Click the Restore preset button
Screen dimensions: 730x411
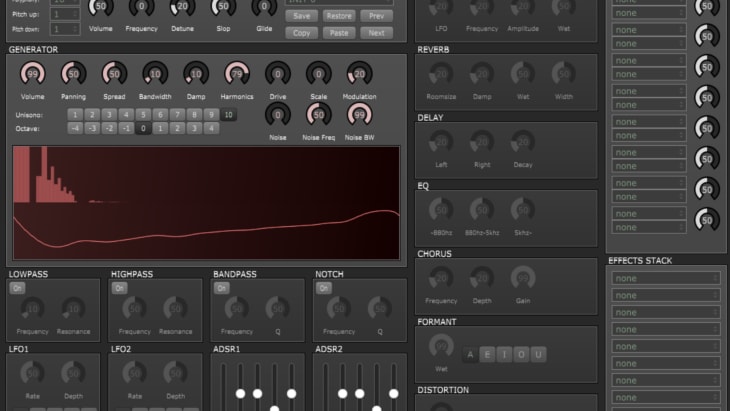[x=339, y=16]
